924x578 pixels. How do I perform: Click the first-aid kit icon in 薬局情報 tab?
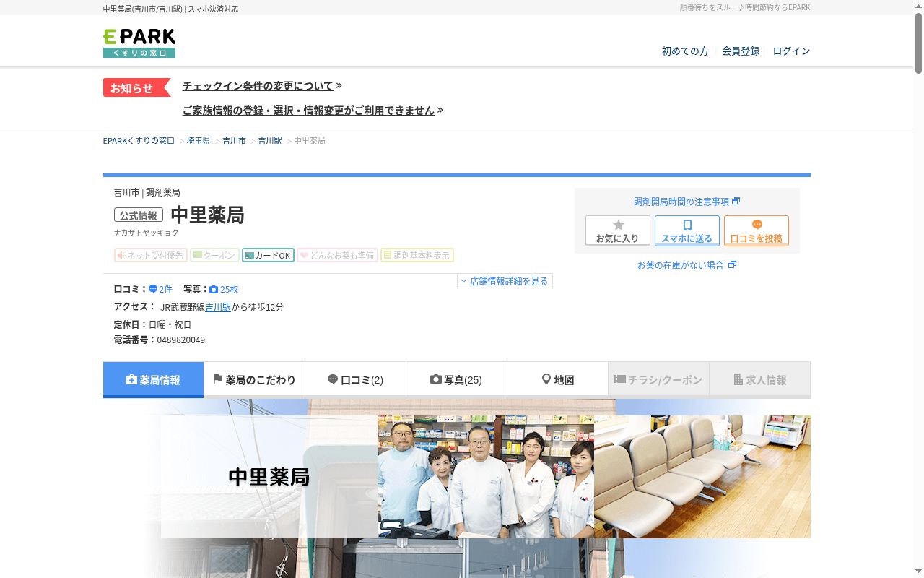[x=131, y=379]
